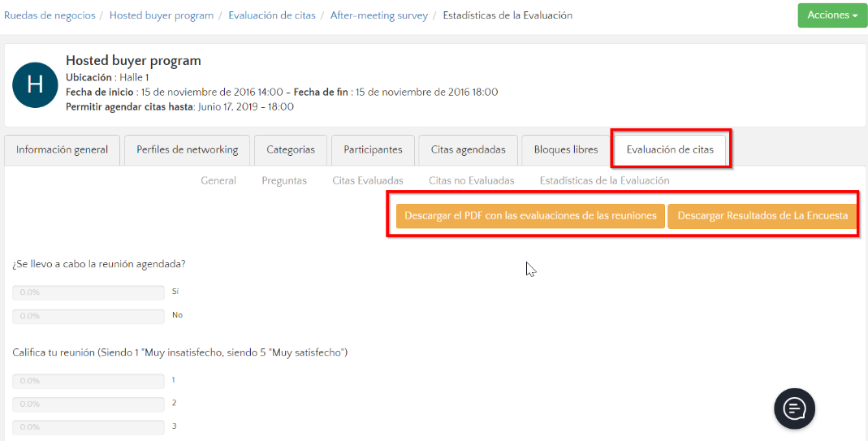
Task: Select the Evaluación de citas tab
Action: click(670, 149)
